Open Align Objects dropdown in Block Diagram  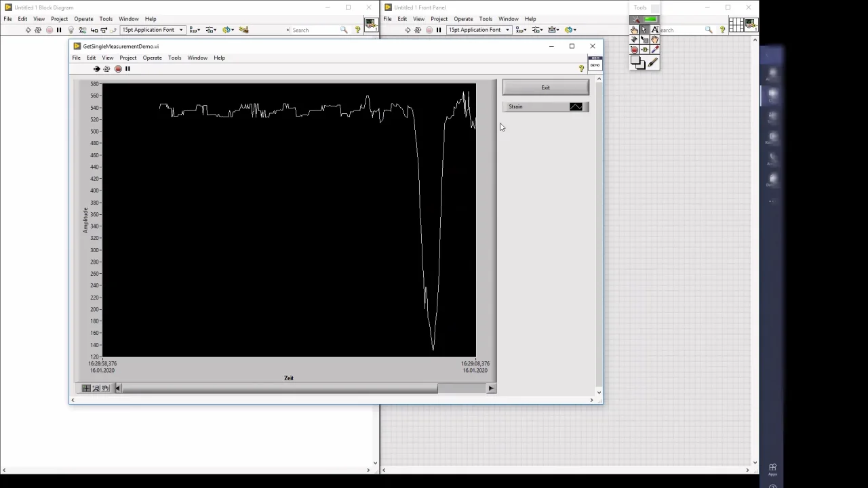tap(195, 30)
